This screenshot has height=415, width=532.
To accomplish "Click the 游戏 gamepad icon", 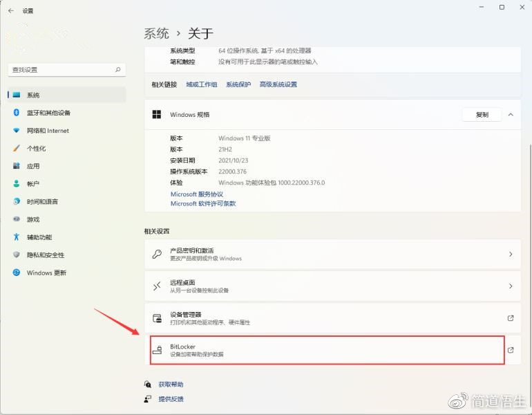I will tap(17, 219).
